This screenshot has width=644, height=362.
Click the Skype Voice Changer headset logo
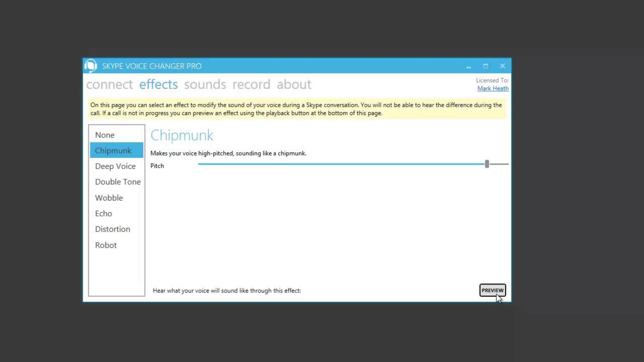(x=91, y=66)
